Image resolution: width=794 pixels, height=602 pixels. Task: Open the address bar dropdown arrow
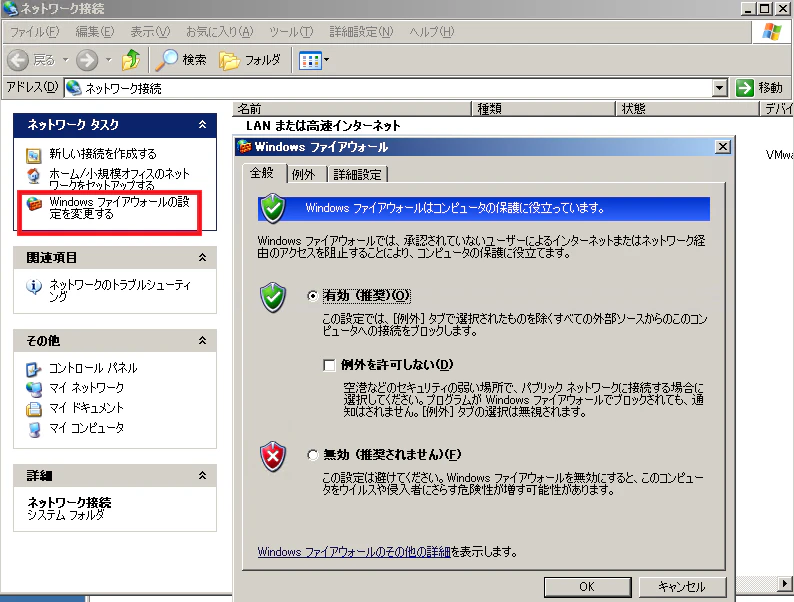(x=720, y=88)
